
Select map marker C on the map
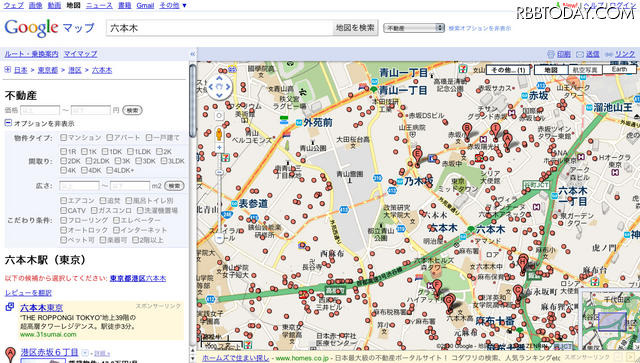click(518, 293)
